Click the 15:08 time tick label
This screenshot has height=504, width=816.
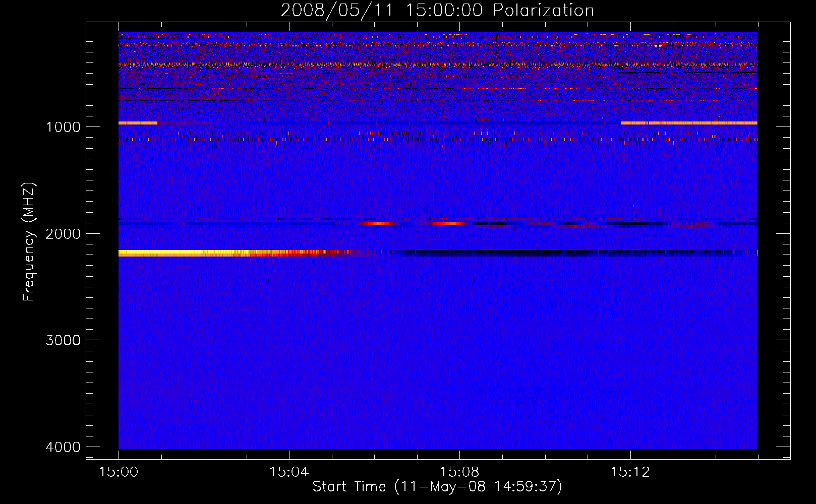tap(459, 472)
